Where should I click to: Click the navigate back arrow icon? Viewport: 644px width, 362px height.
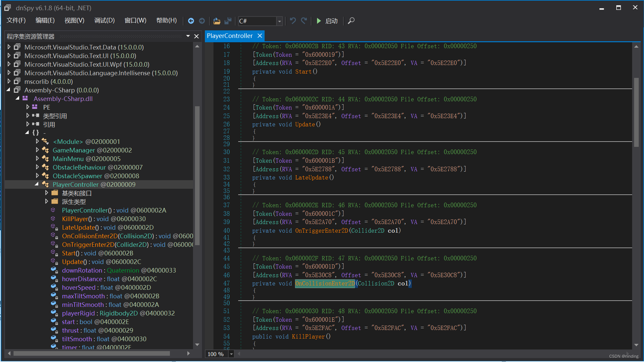[191, 21]
